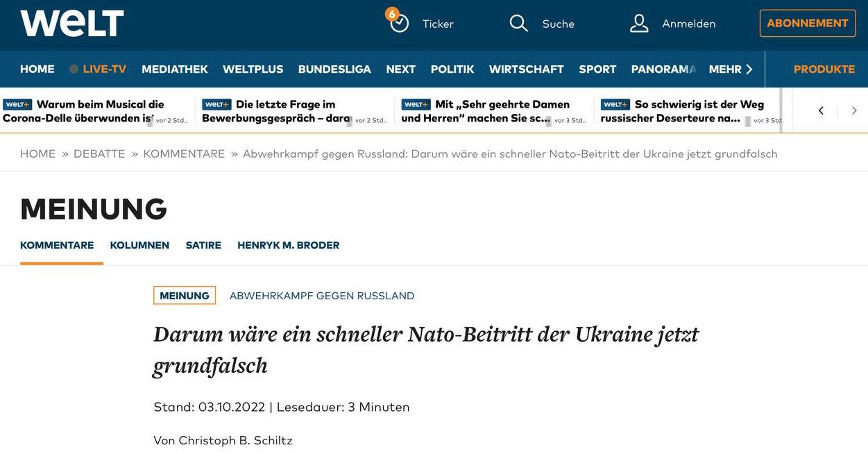
Task: Switch to the KOLUMNEN tab
Action: point(139,245)
